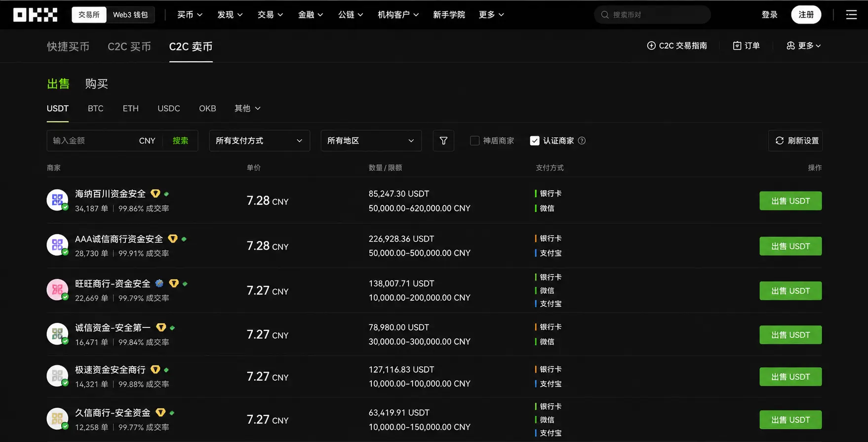The width and height of the screenshot is (868, 442).
Task: Click the 更多 people icon in sub-navigation
Action: (790, 45)
